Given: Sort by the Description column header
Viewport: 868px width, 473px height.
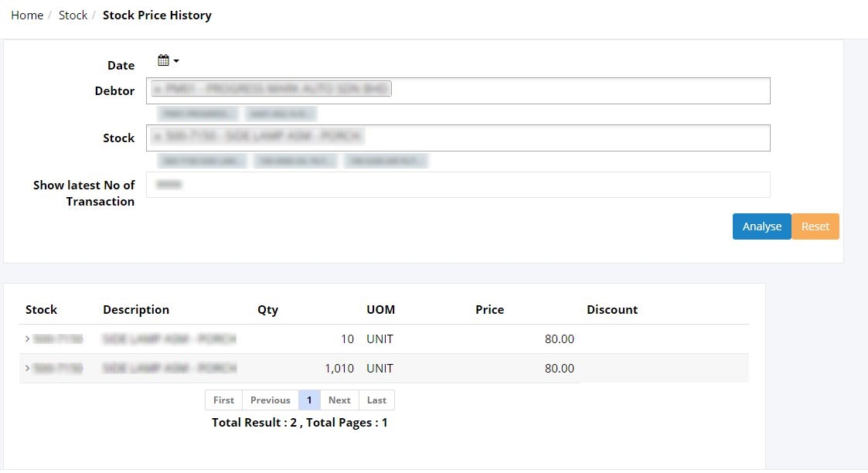Looking at the screenshot, I should pyautogui.click(x=136, y=309).
